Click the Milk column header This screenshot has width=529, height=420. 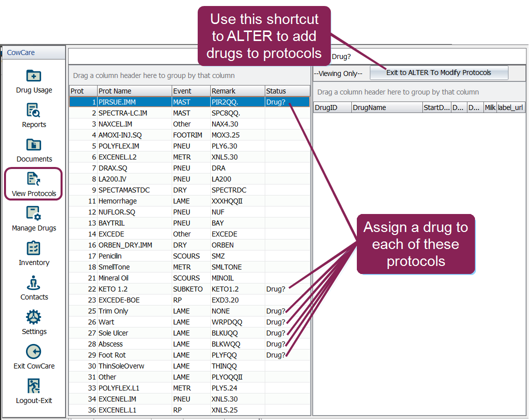pyautogui.click(x=489, y=107)
